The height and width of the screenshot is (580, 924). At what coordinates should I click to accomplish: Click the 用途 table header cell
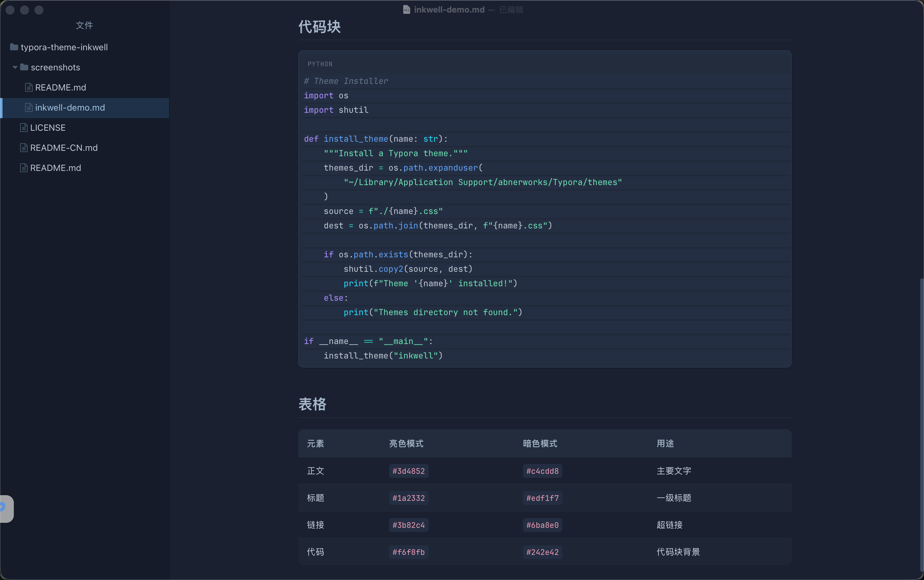[x=665, y=443]
